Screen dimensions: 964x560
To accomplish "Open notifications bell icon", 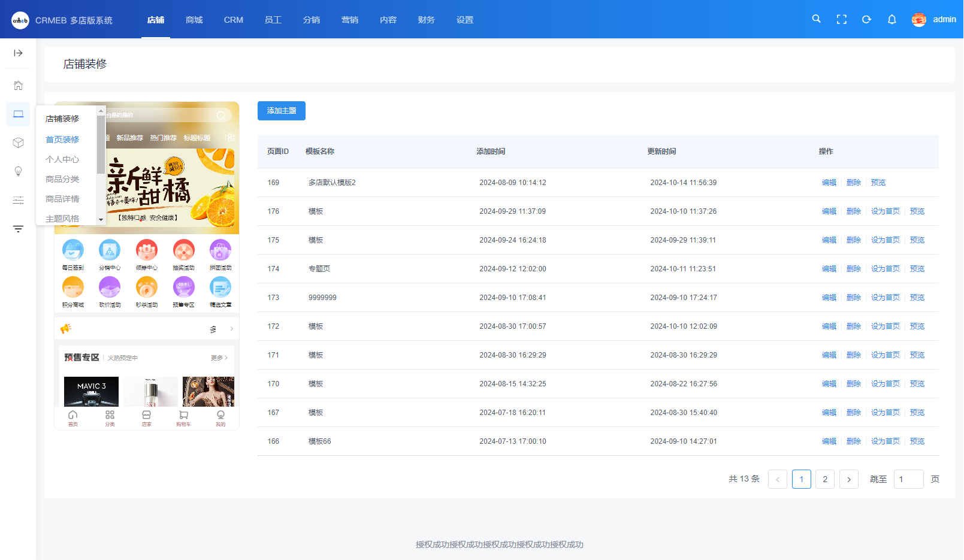I will click(892, 19).
